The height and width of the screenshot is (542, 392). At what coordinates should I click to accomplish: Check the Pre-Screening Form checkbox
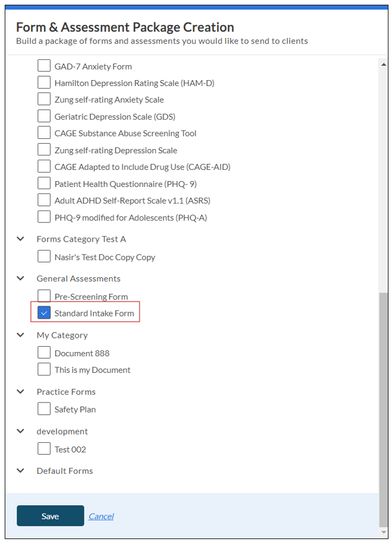[x=44, y=296]
